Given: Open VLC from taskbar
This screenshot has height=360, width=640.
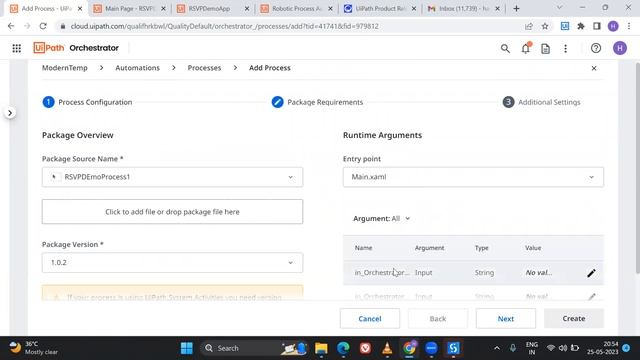Looking at the screenshot, I should (x=387, y=348).
